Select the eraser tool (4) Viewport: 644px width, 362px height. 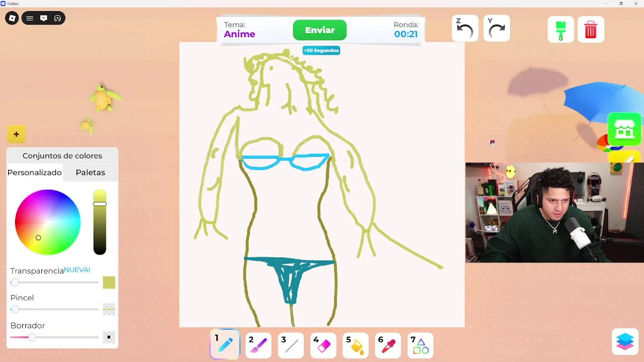(323, 345)
